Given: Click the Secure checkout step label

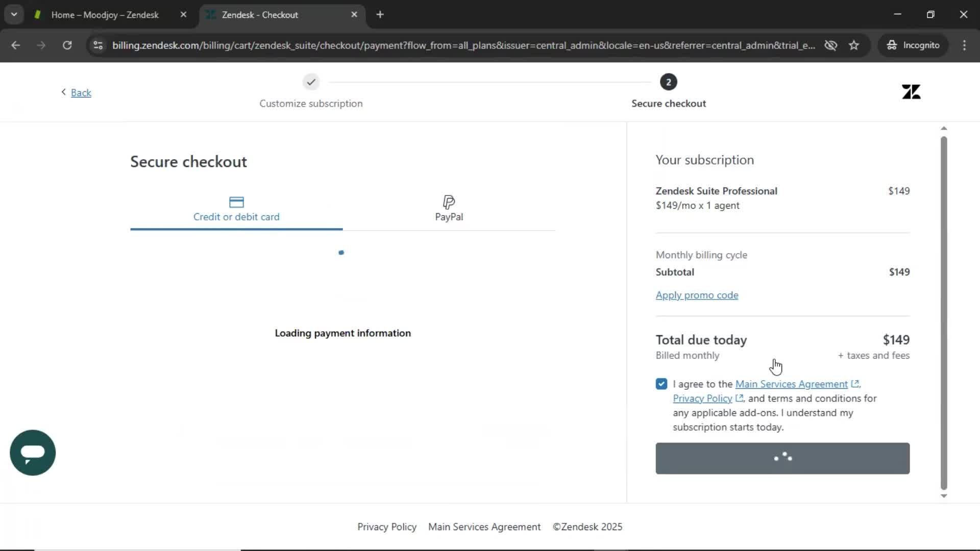Looking at the screenshot, I should tap(669, 104).
